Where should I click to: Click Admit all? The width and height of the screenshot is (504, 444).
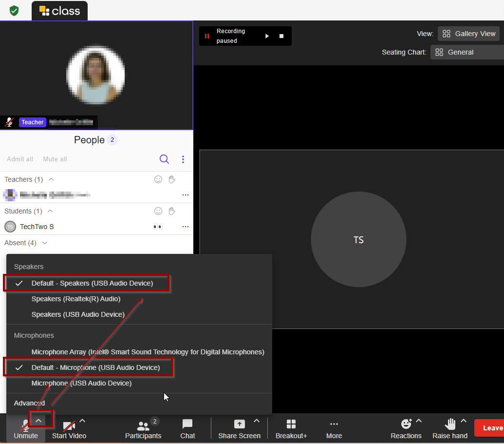[x=20, y=159]
